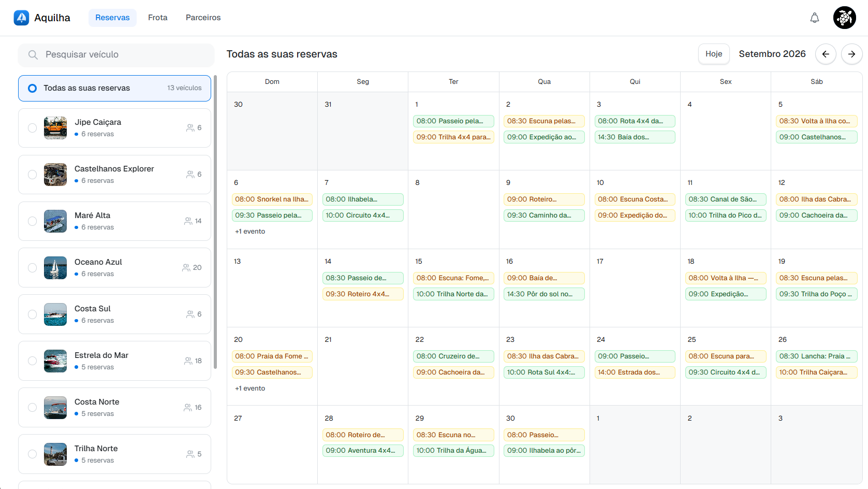Screen dimensions: 868x489
Task: Click the Maré Alta boat thumbnail
Action: (55, 221)
